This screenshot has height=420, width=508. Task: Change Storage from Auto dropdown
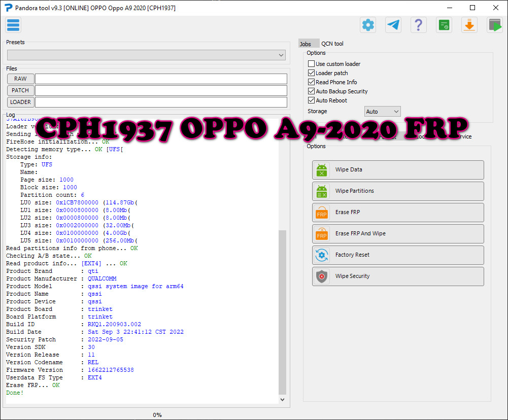tap(382, 111)
